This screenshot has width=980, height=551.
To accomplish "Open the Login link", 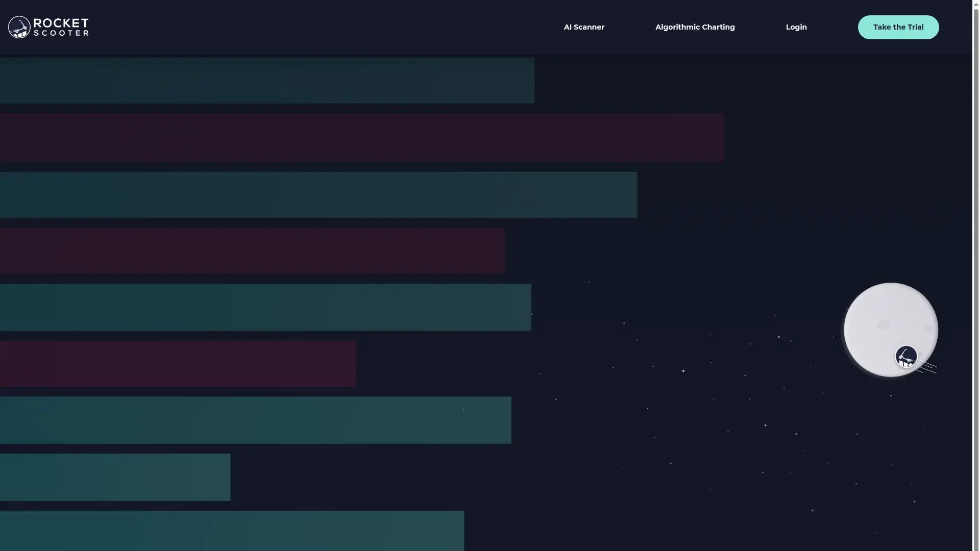I will [796, 27].
